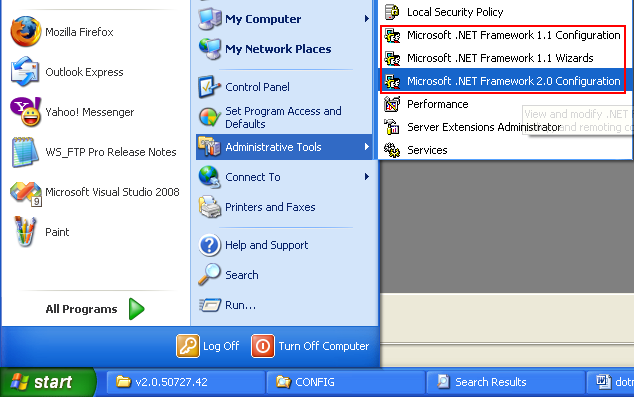Image resolution: width=634 pixels, height=397 pixels.
Task: Click Set Program Access and Defaults icon
Action: point(209,117)
